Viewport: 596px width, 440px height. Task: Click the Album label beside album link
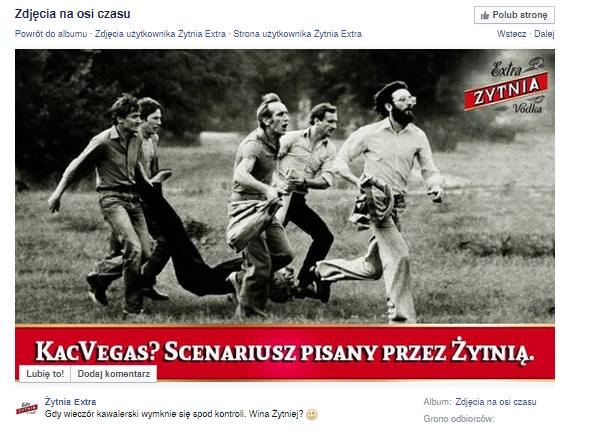437,402
